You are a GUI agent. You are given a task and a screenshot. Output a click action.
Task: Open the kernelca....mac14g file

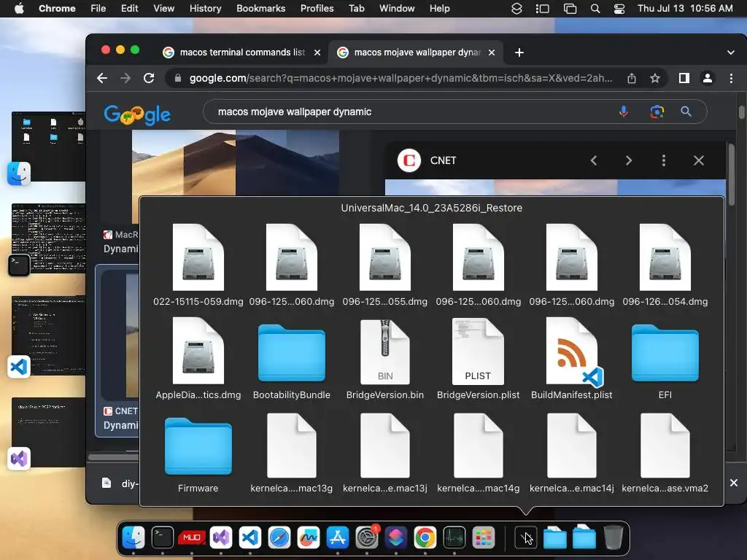point(479,452)
